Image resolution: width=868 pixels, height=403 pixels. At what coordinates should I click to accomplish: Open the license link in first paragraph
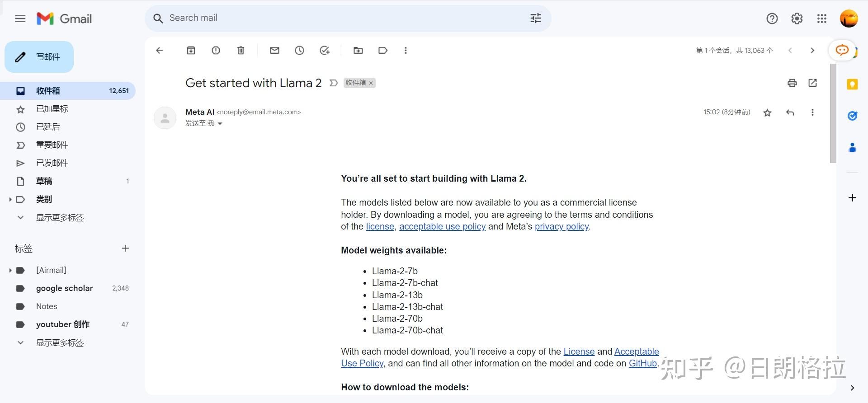click(380, 227)
